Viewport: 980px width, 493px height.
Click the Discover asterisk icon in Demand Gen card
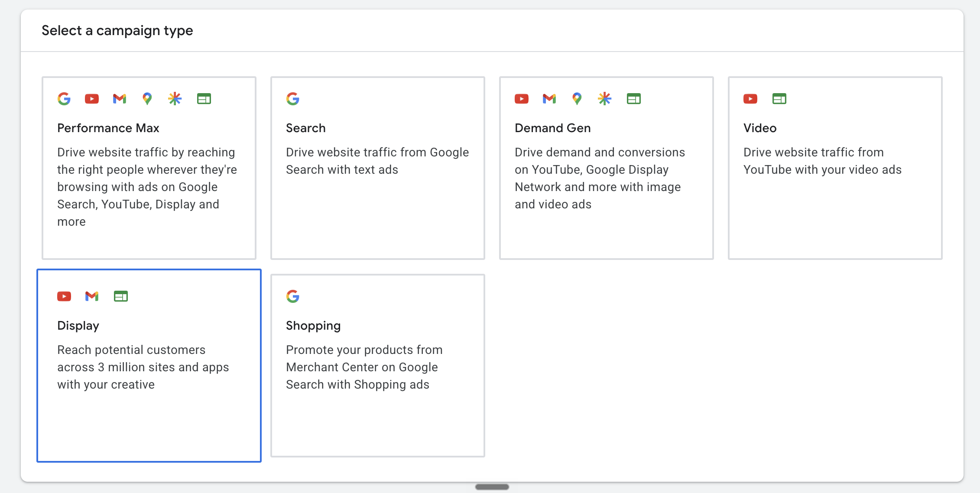pyautogui.click(x=605, y=99)
